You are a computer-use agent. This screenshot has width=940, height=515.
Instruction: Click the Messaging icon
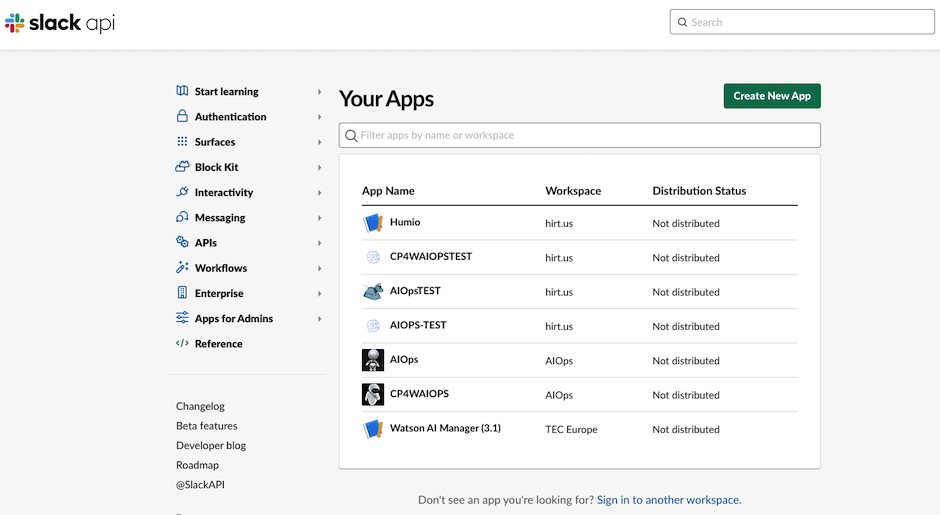[182, 216]
